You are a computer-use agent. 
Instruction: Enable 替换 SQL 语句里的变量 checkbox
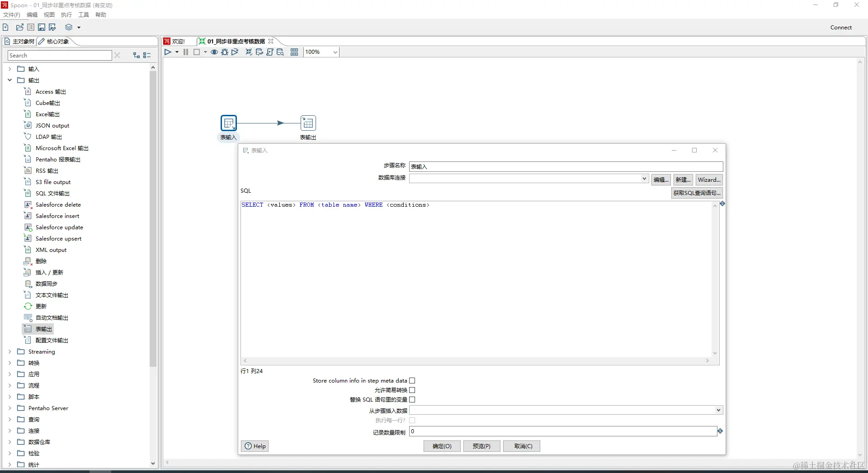(x=412, y=400)
